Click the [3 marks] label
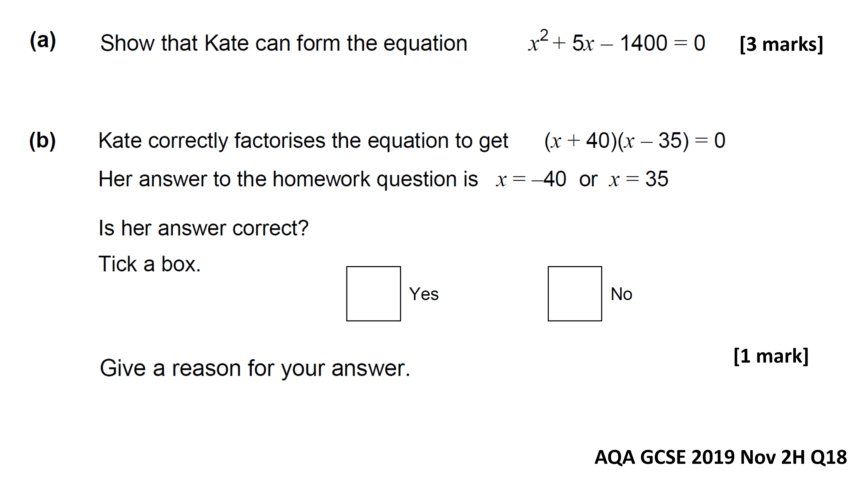Screen dimensions: 868x488 tap(781, 45)
